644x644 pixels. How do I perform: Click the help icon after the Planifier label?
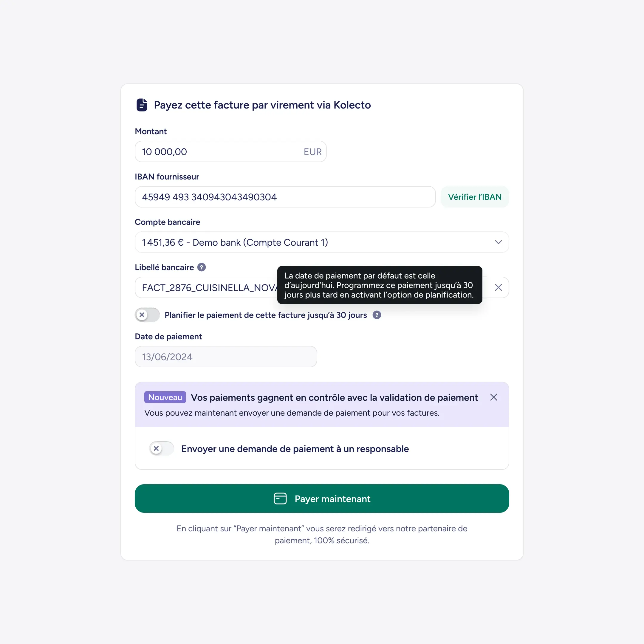377,315
